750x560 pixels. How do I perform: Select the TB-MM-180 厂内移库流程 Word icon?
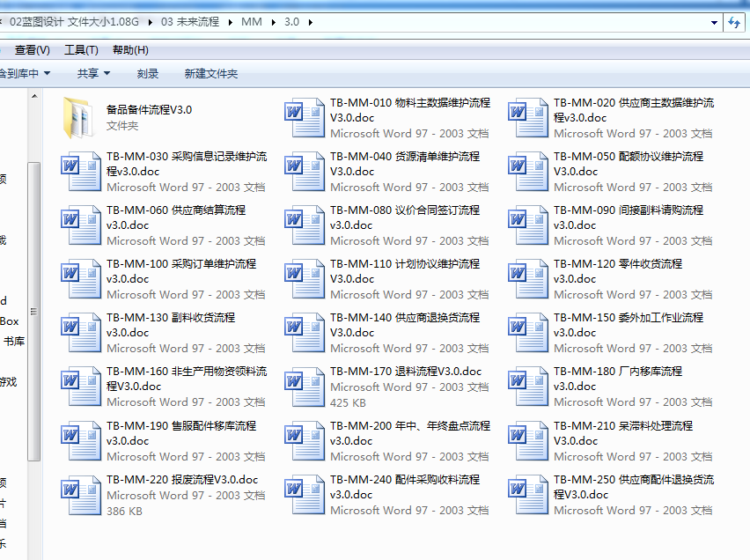point(528,387)
